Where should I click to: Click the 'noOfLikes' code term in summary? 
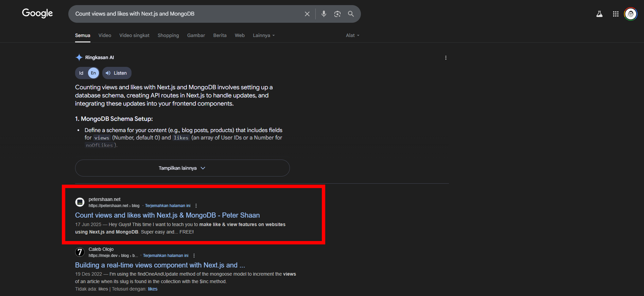pyautogui.click(x=99, y=145)
